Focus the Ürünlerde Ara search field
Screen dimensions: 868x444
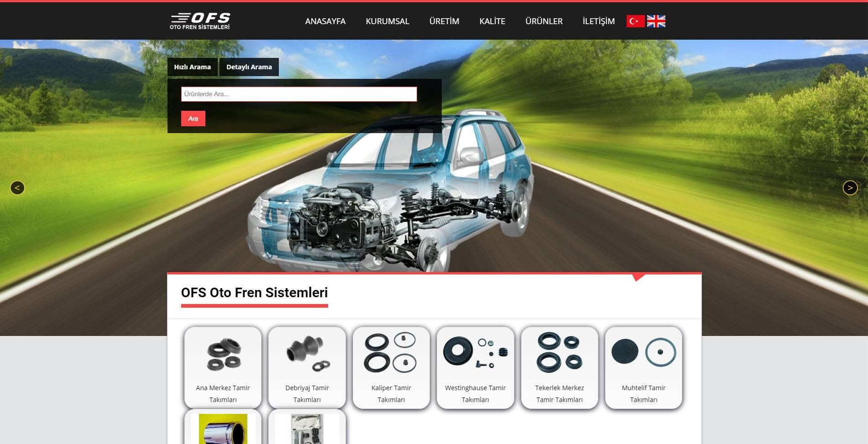(x=299, y=94)
